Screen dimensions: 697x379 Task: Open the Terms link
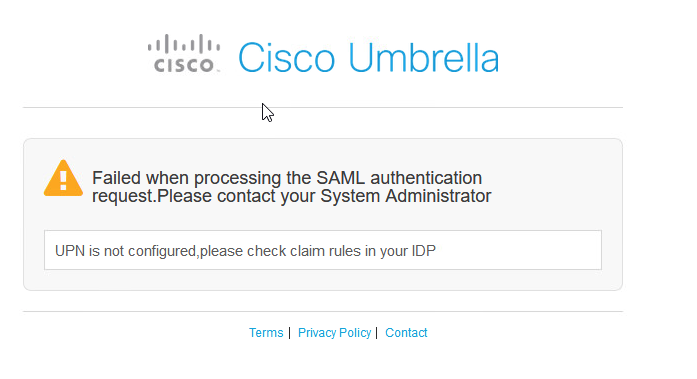tap(266, 333)
